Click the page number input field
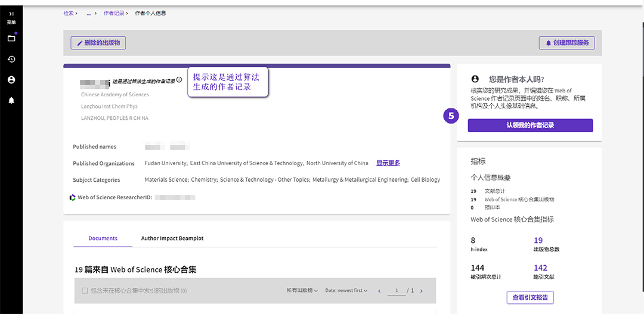644x314 pixels. point(397,291)
